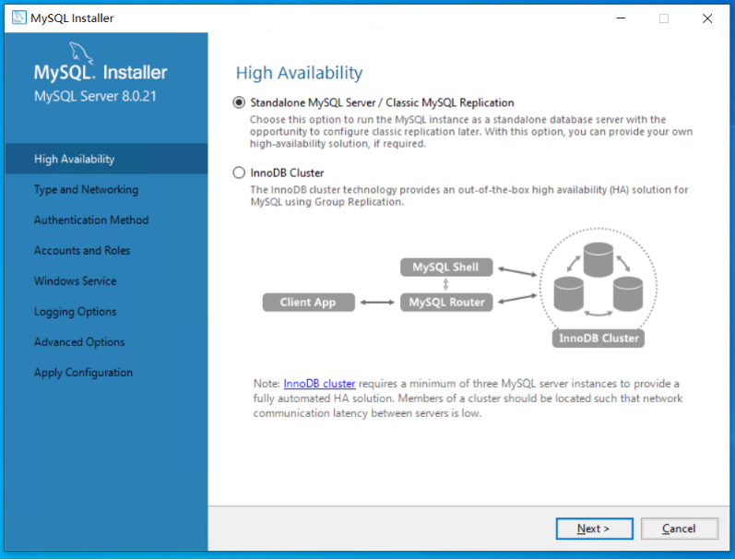
Task: Click the MySQL Server 8.0.21 text
Action: (x=95, y=96)
